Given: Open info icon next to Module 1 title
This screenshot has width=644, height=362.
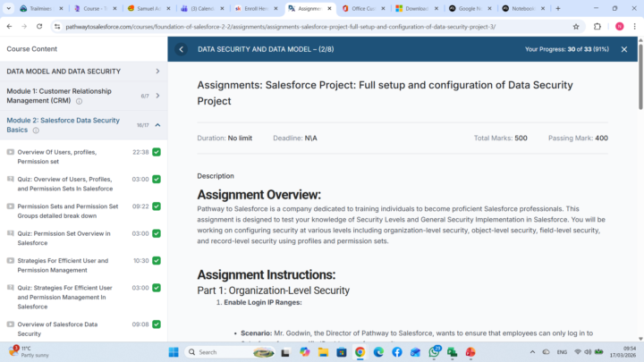Looking at the screenshot, I should [79, 101].
